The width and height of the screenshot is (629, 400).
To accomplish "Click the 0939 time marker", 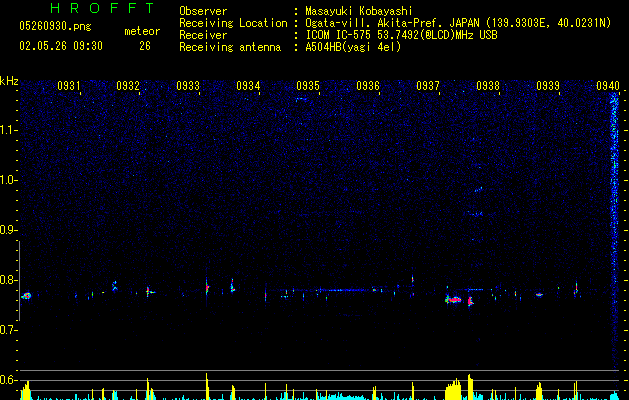I will click(x=548, y=86).
